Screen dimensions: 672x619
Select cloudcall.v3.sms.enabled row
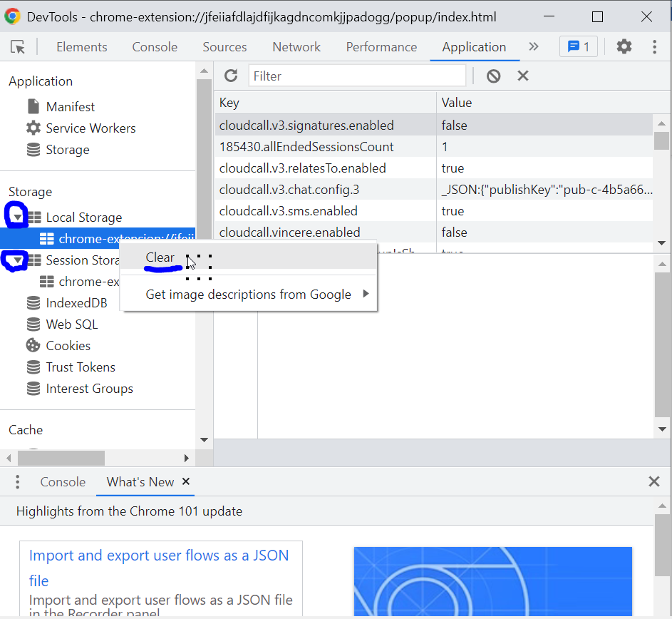pyautogui.click(x=434, y=211)
